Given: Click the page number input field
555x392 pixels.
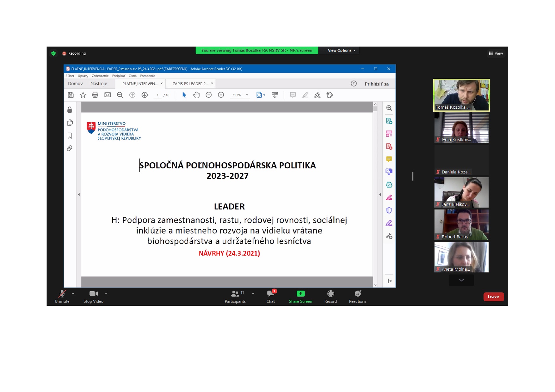Looking at the screenshot, I should click(157, 95).
